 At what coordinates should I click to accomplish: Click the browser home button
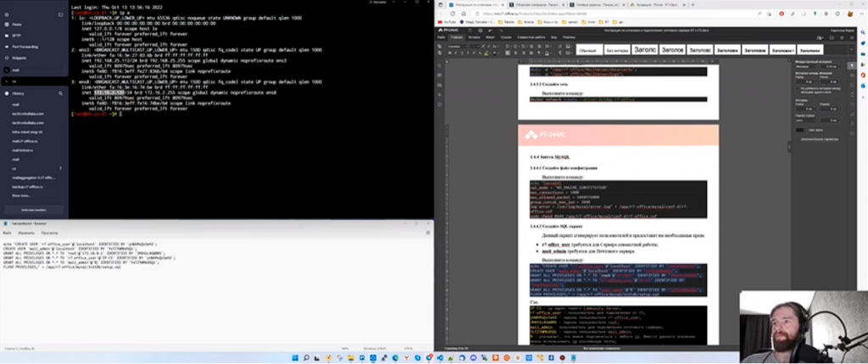464,14
